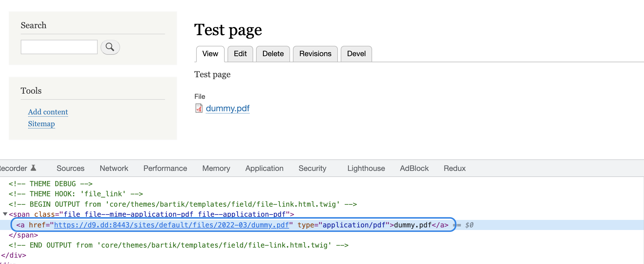Select the BEGIN OUTPUT comment line
Image resolution: width=644 pixels, height=264 pixels.
tap(183, 204)
